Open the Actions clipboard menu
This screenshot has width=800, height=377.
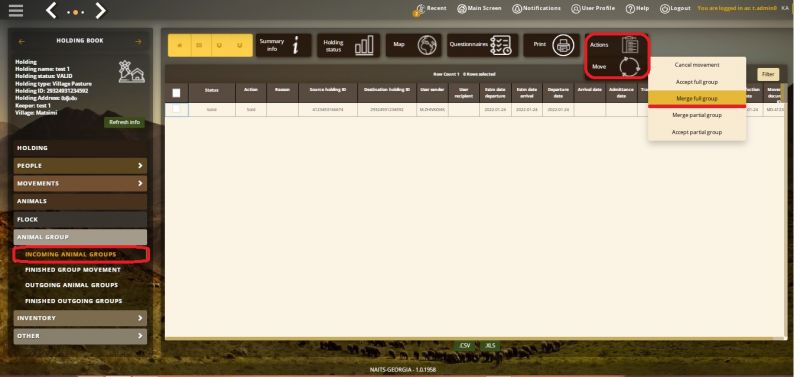point(617,45)
